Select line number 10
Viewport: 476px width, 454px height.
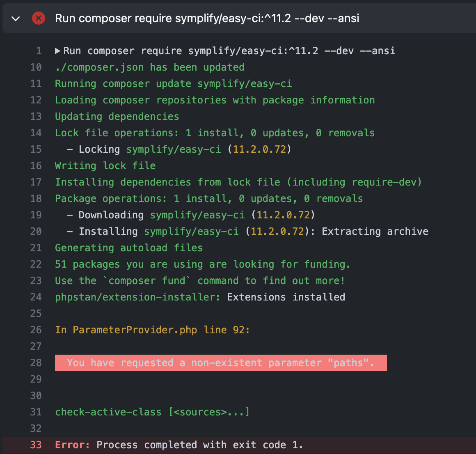click(36, 67)
